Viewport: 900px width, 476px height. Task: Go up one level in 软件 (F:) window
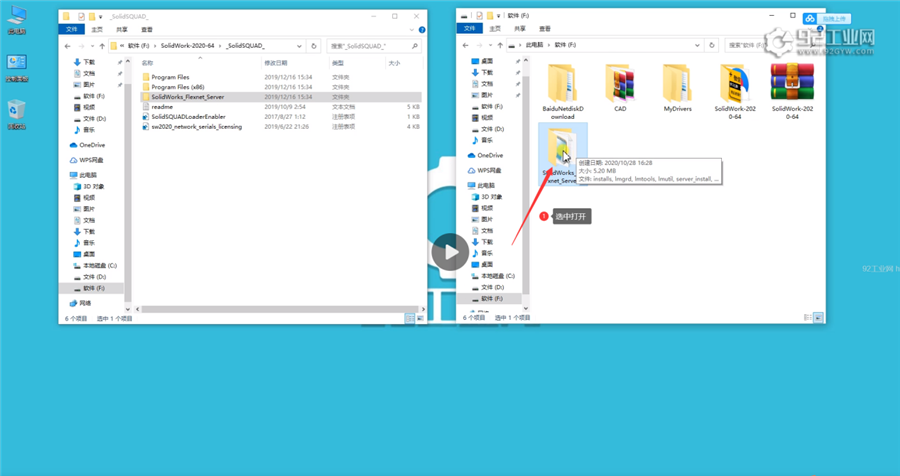point(498,45)
